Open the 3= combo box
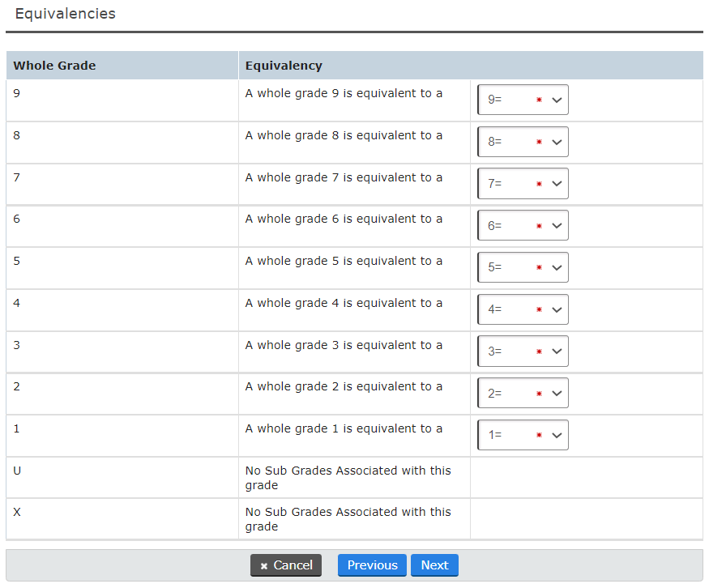 click(x=522, y=351)
